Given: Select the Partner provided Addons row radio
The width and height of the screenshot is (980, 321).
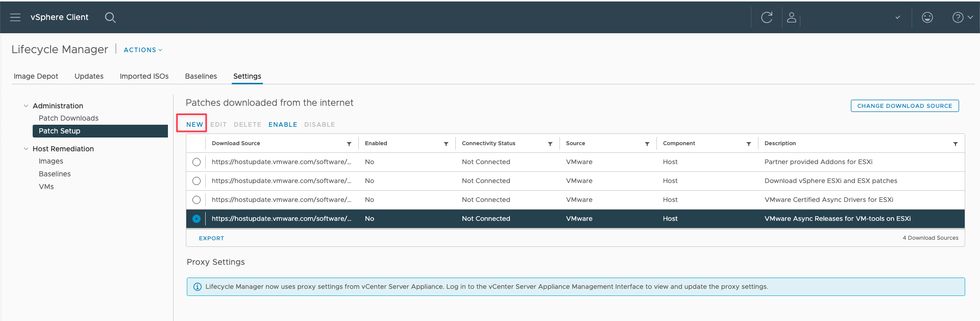Looking at the screenshot, I should click(x=197, y=162).
